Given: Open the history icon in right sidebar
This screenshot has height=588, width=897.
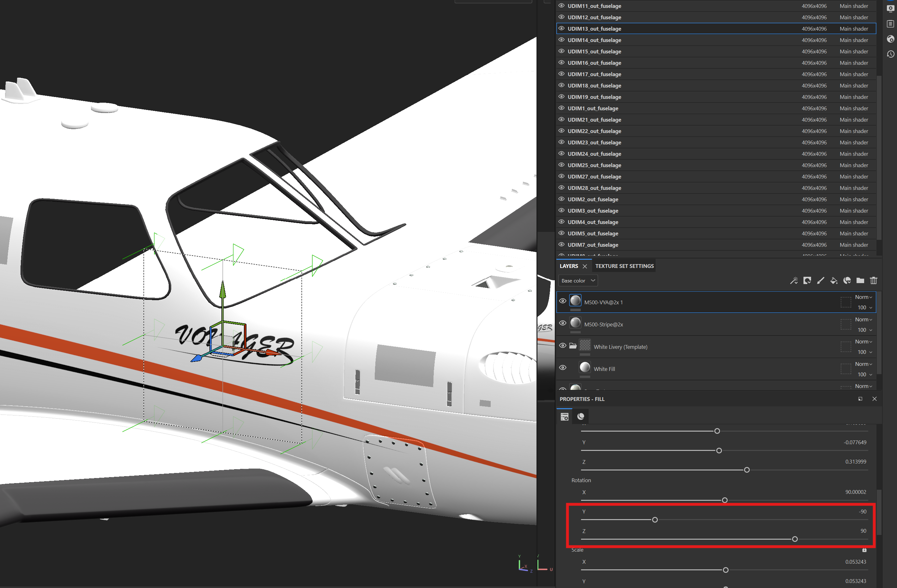Looking at the screenshot, I should [890, 54].
